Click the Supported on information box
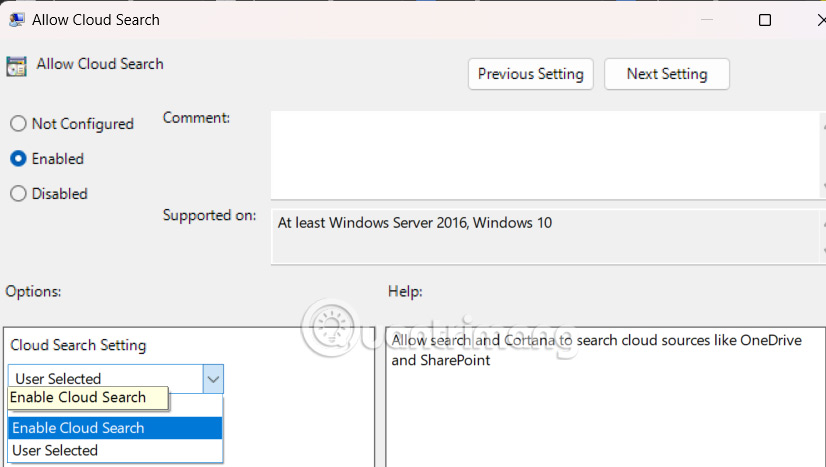 click(x=540, y=236)
